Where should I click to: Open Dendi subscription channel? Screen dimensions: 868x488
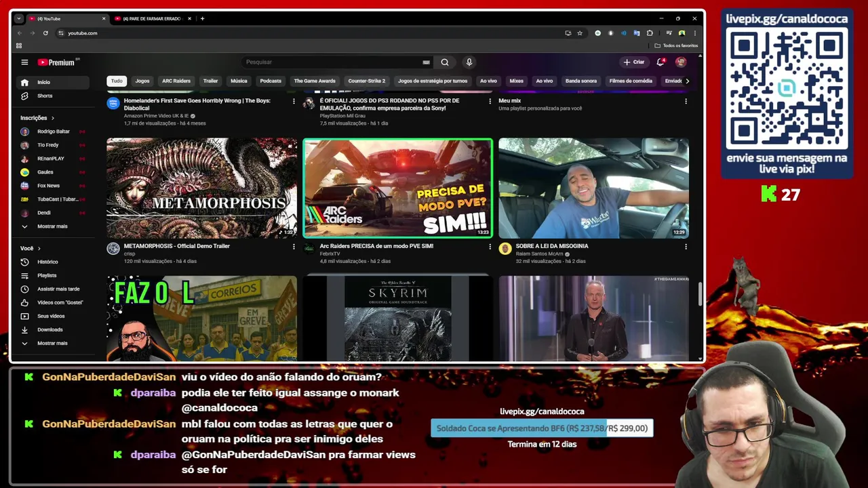[54, 213]
